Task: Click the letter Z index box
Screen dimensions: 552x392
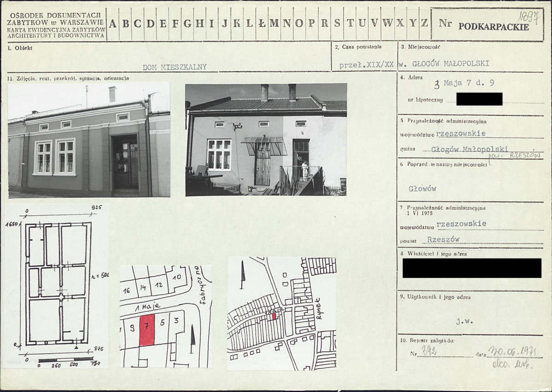Action: pyautogui.click(x=424, y=24)
